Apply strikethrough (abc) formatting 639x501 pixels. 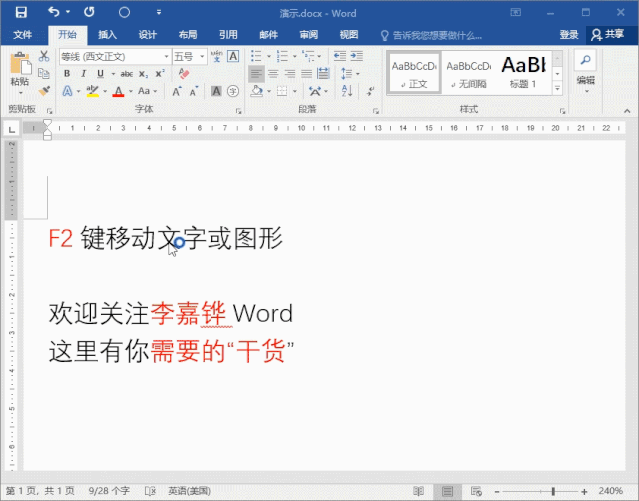click(127, 74)
